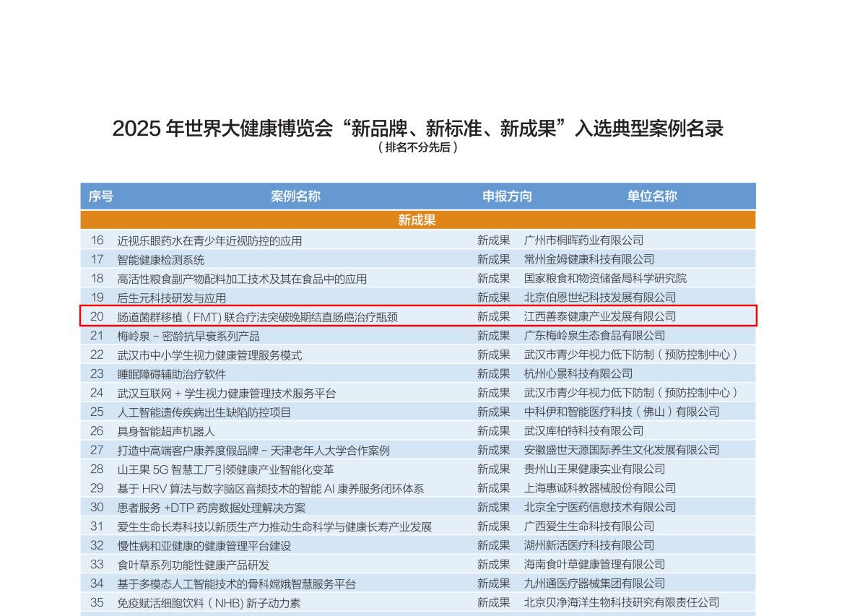Click serial number 20
Screen dimensions: 860x616
point(97,316)
